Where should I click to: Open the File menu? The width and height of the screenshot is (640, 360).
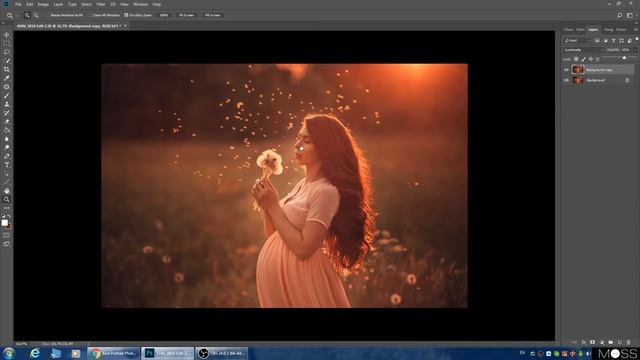[18, 4]
